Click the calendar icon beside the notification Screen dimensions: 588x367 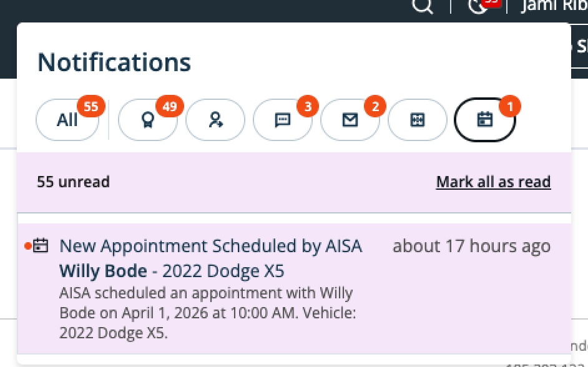[41, 245]
